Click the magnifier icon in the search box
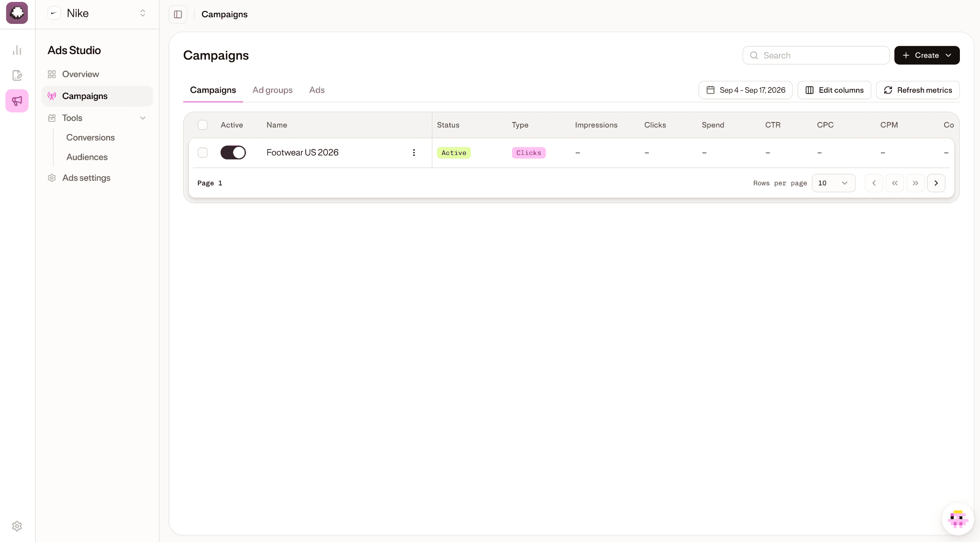Screen dimensions: 980x542 tap(754, 55)
